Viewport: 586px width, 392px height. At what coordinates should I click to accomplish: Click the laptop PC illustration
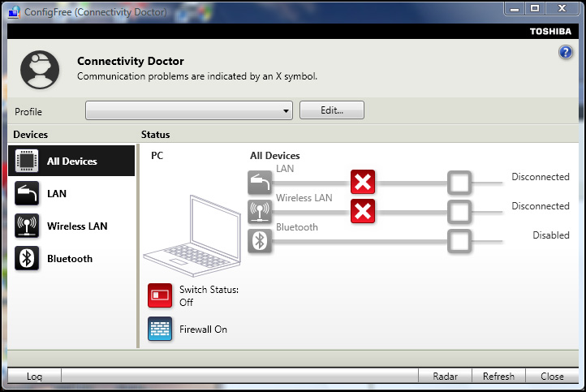(x=192, y=235)
